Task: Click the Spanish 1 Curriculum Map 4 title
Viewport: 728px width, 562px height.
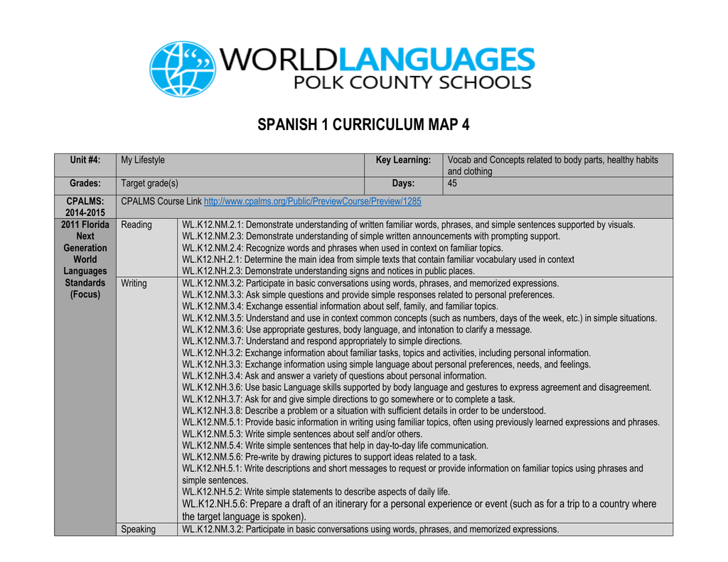Action: tap(363, 125)
